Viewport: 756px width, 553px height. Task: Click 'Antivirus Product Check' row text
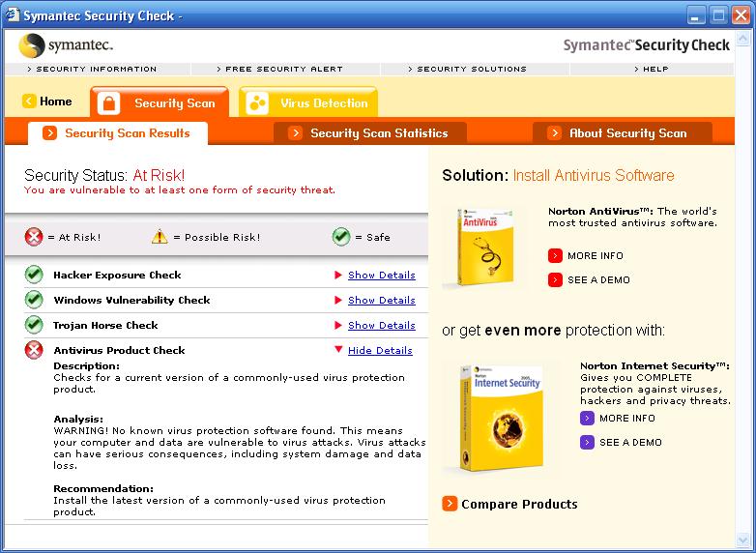119,350
